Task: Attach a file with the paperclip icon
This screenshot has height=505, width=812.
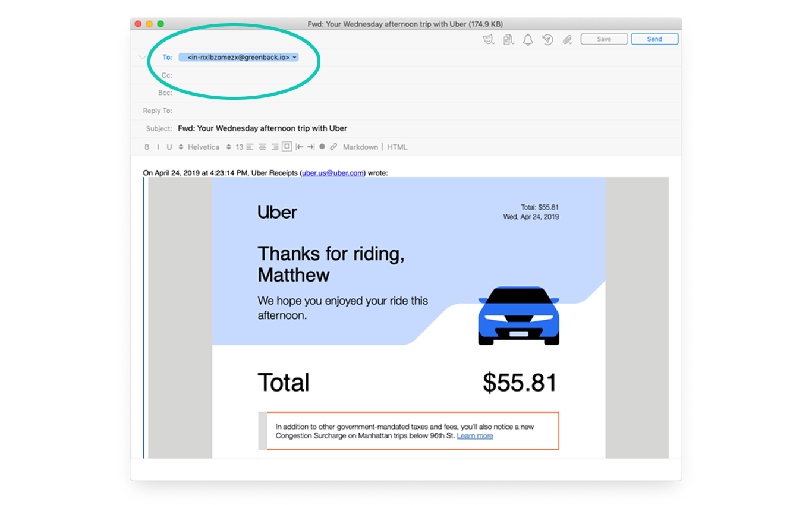Action: pos(567,39)
